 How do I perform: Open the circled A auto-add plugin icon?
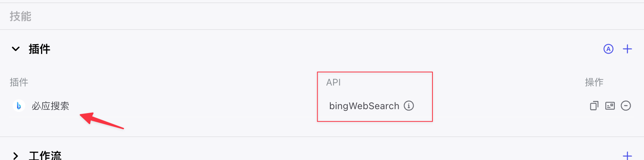[608, 49]
